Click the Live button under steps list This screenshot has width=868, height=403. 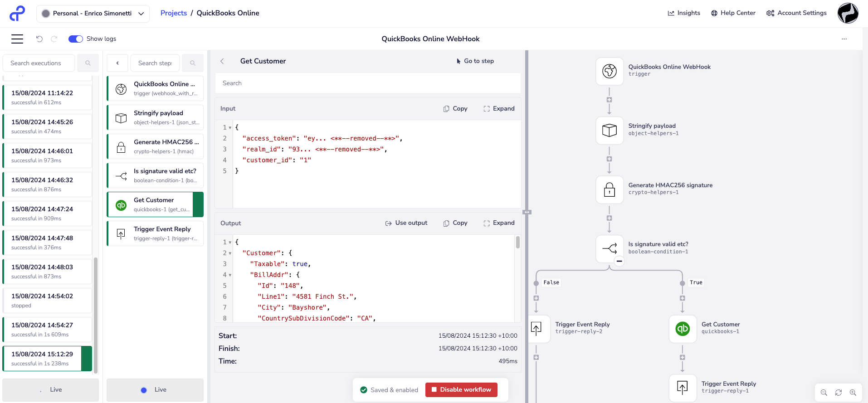point(155,390)
